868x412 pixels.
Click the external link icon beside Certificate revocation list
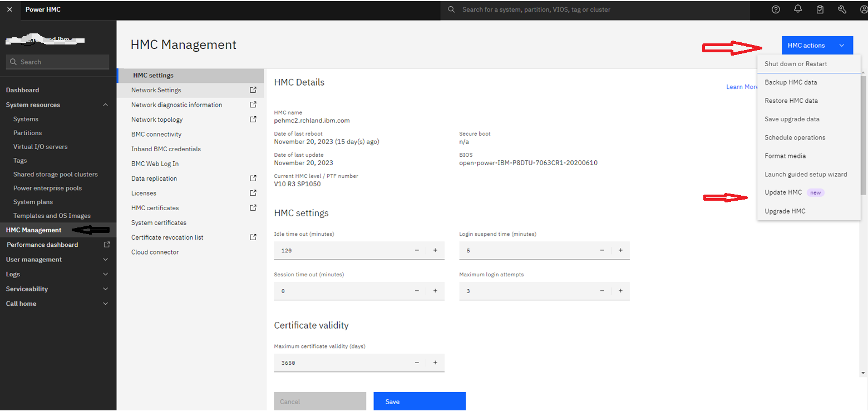tap(253, 237)
